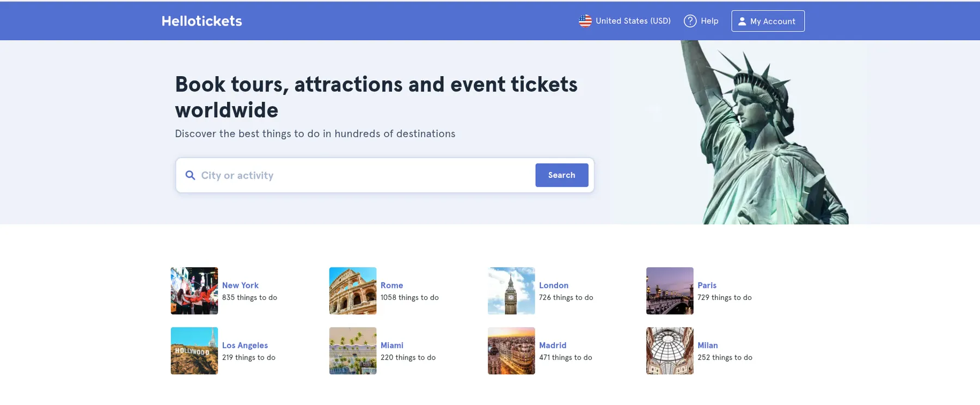Open the New York thumbnail image
The width and height of the screenshot is (980, 405).
(194, 291)
